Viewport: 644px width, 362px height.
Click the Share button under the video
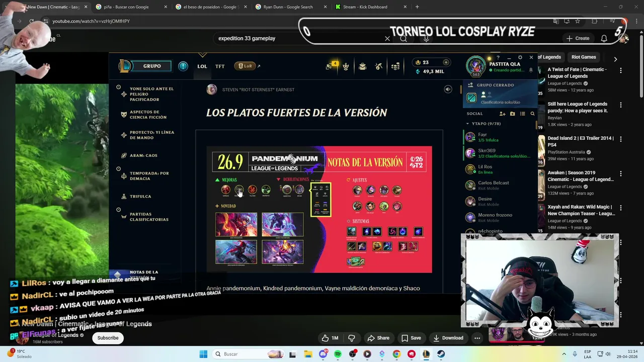[378, 338]
